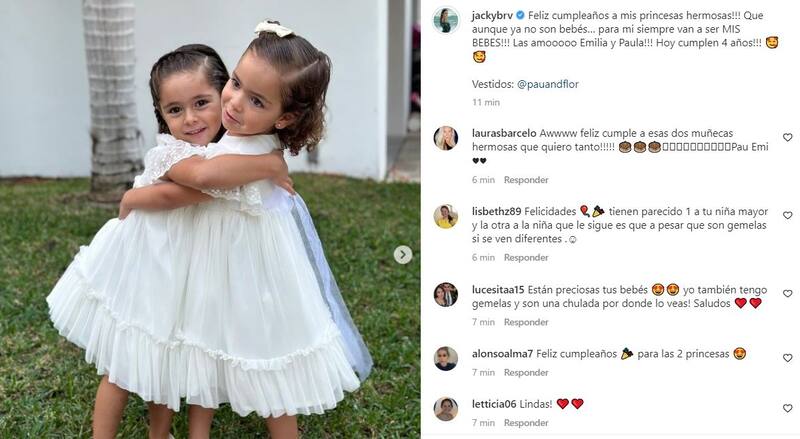Click the photo of the two girls
This screenshot has height=439, width=800.
point(210,220)
